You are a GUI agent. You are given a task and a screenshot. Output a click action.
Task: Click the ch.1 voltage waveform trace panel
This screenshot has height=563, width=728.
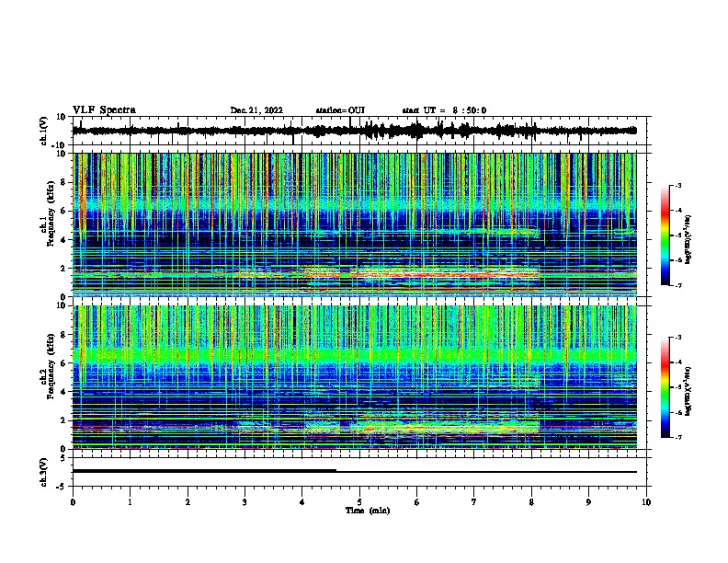click(x=359, y=131)
